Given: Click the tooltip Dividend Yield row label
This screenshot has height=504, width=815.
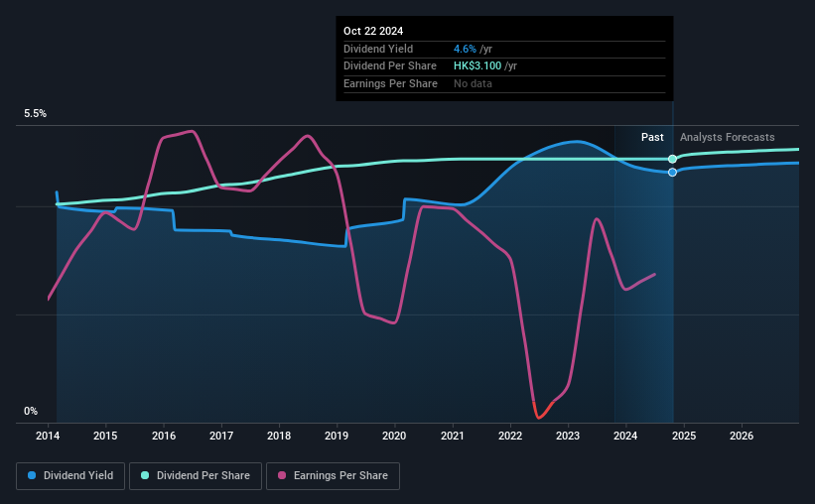Looking at the screenshot, I should [x=378, y=49].
